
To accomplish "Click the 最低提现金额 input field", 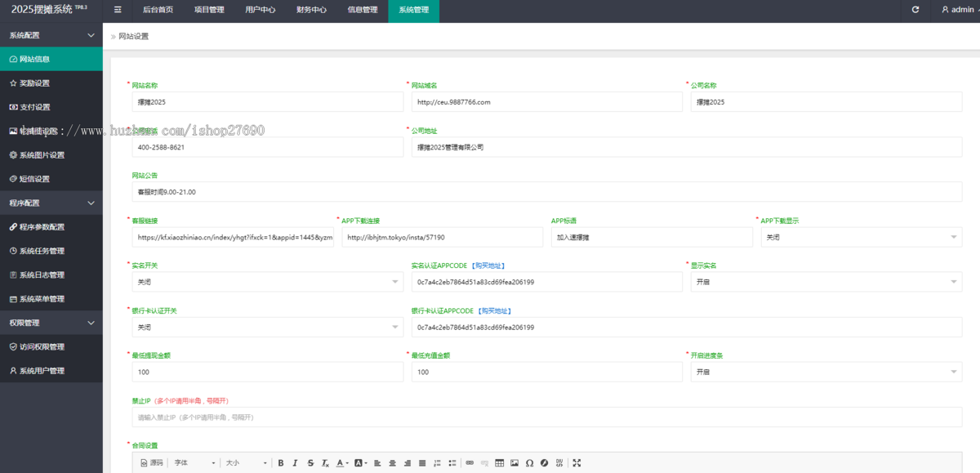I will (267, 372).
